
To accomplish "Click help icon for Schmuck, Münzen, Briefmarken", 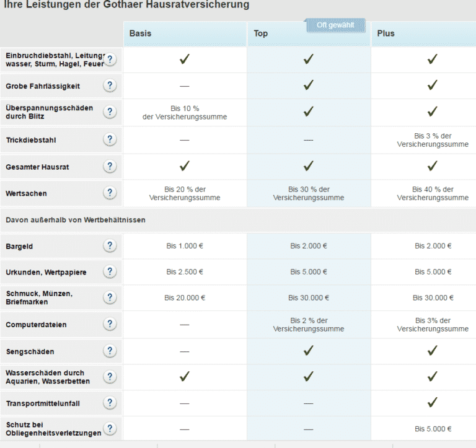I will (110, 297).
